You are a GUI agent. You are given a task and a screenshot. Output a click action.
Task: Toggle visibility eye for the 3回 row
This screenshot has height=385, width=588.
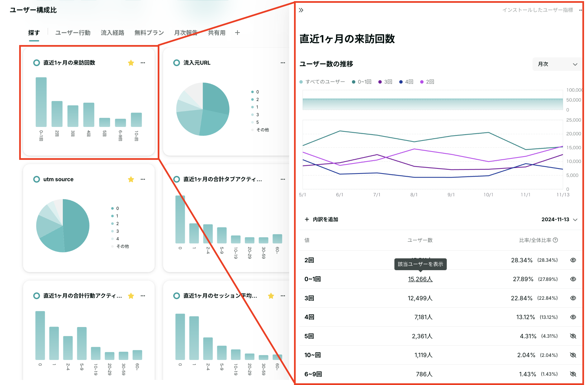coord(573,298)
